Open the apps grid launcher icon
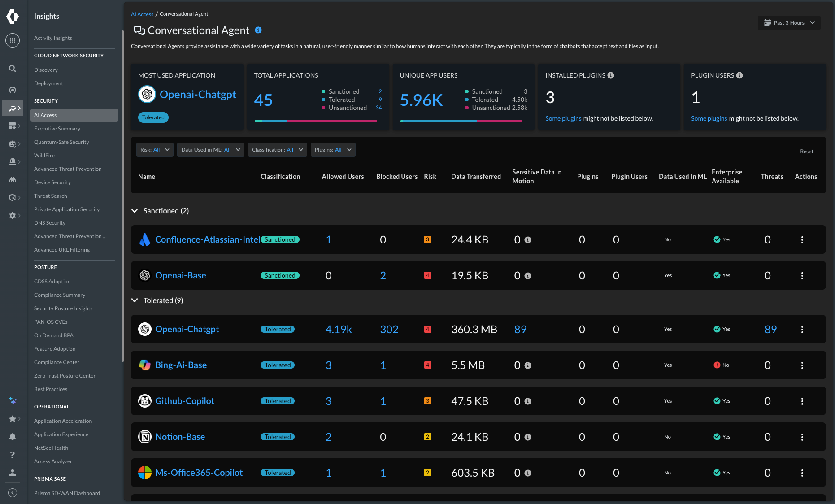This screenshot has width=835, height=504. 13,40
